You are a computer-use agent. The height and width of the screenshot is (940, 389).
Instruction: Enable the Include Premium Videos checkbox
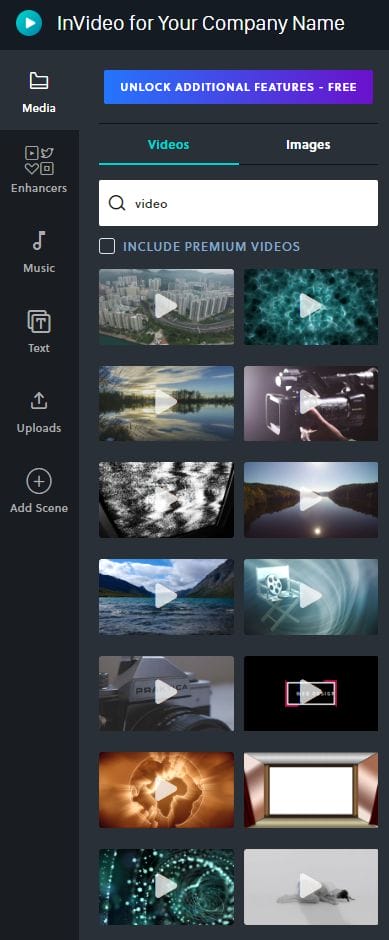click(x=107, y=246)
